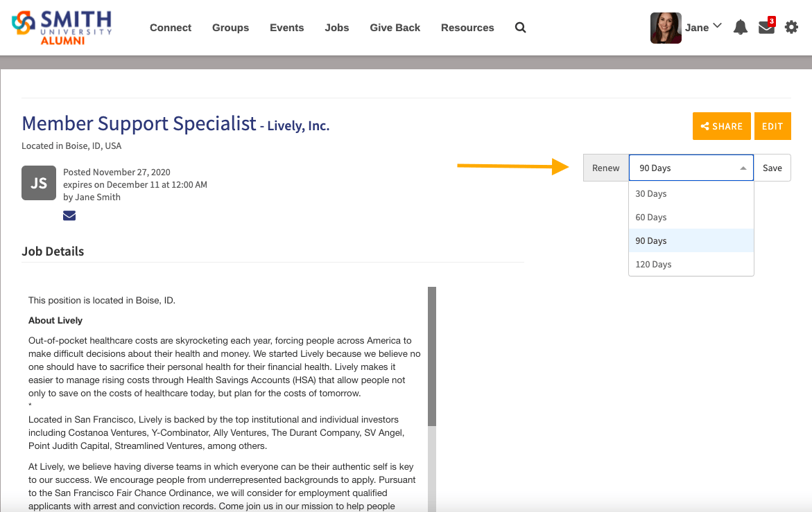Click the Job Details heading

(x=53, y=251)
